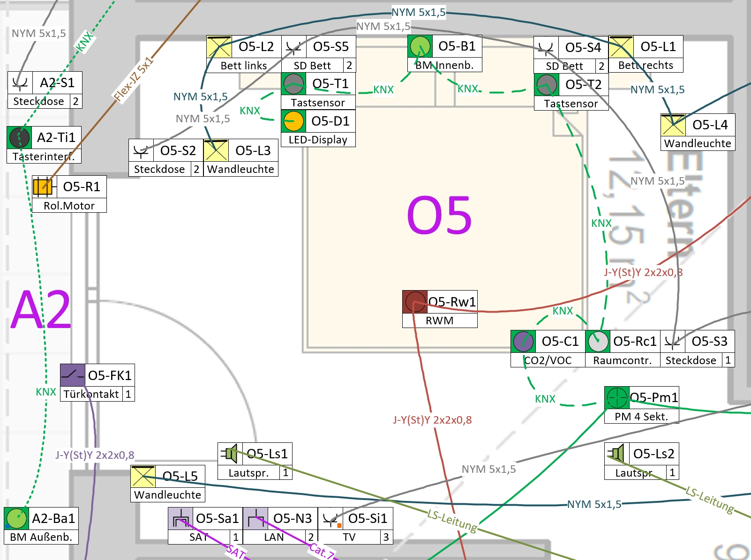Click the O5-Si1 TV socket icon
Screen dimensions: 751x560
[330, 519]
